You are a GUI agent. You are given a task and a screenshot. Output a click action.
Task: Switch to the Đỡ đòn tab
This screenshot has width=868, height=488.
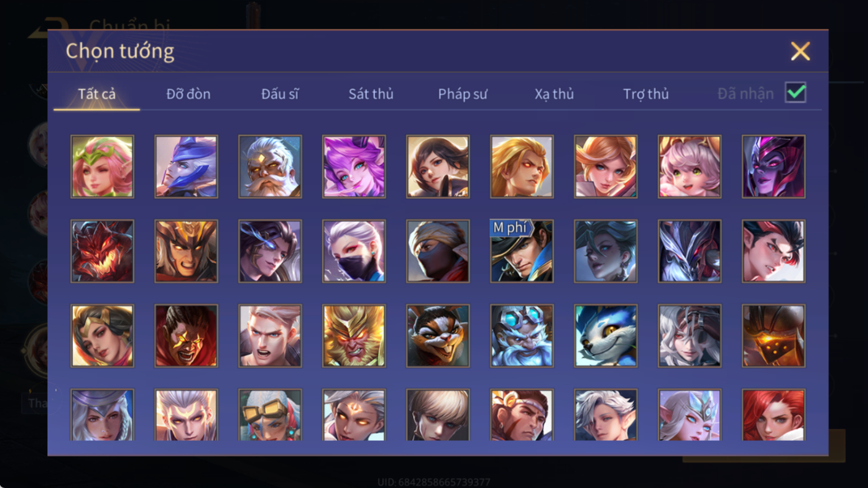point(188,94)
